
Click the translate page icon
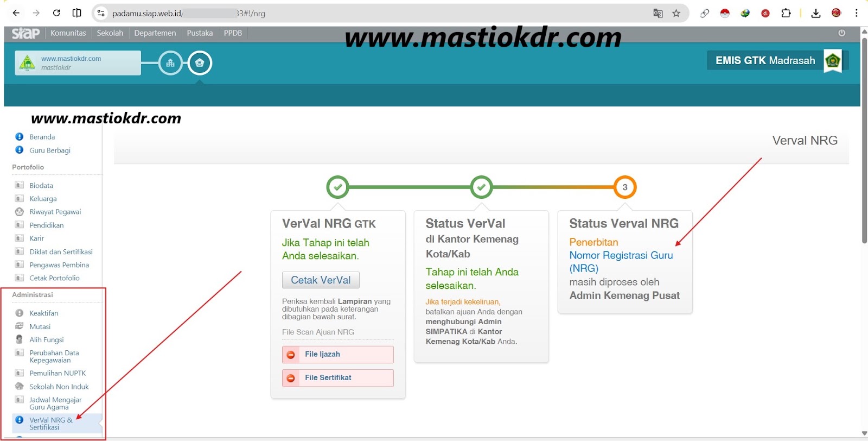coord(658,13)
